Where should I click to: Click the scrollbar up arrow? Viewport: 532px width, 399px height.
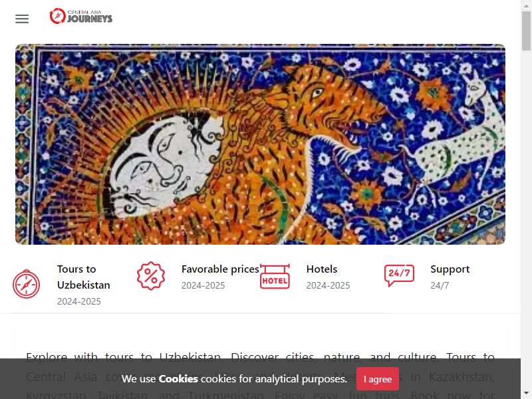tap(527, 5)
